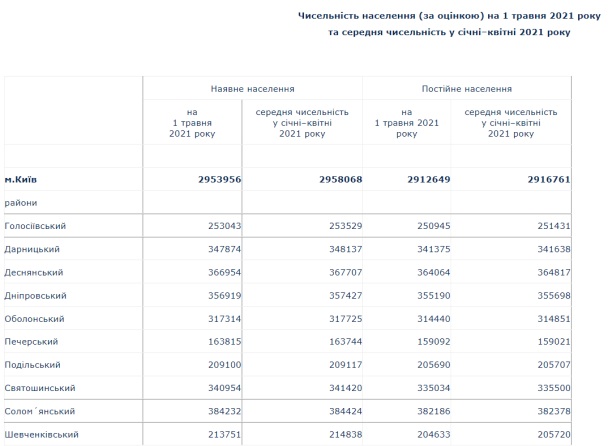
Task: Click the 'Солом´янський' district name
Action: coord(40,411)
